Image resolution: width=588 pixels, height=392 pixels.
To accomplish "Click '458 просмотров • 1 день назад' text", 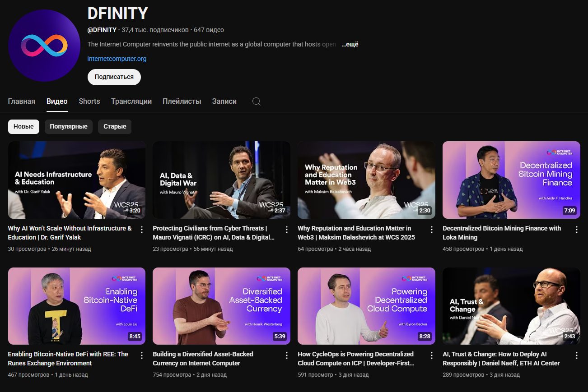I will [483, 249].
